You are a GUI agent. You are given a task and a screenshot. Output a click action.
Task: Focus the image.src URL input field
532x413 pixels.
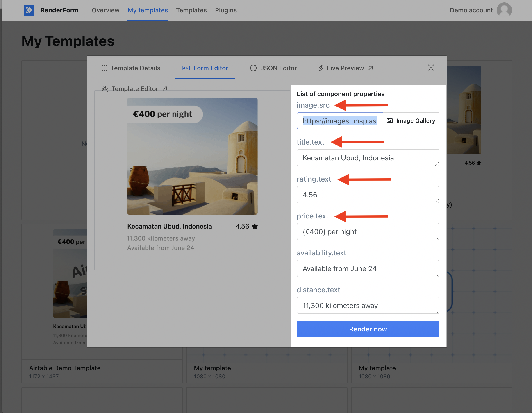coord(340,121)
